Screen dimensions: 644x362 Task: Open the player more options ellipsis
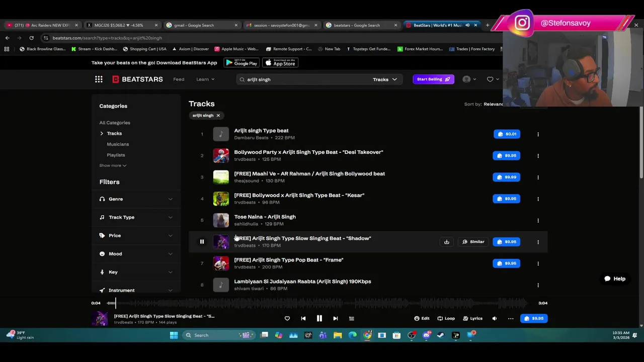(510, 318)
